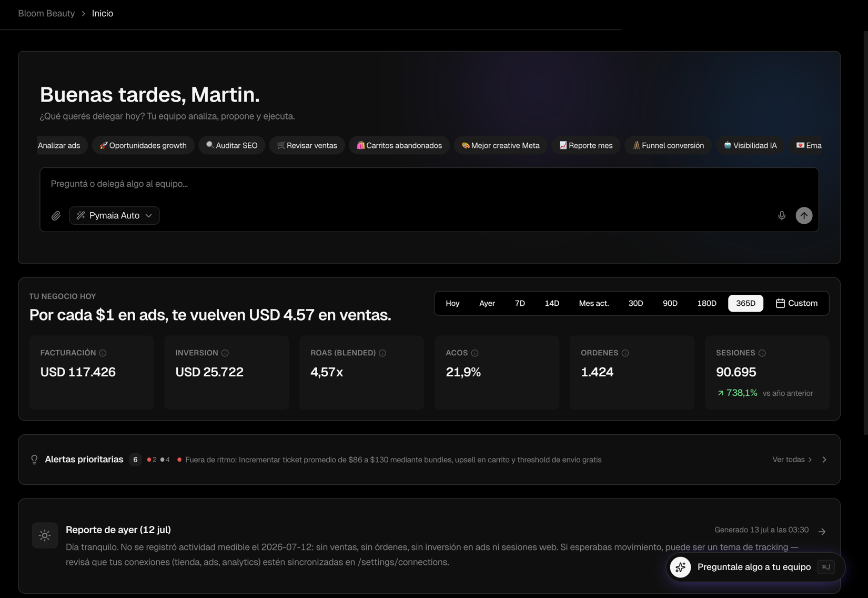Click info icon next to FACTURACIÓN
This screenshot has height=598, width=868.
click(x=103, y=353)
